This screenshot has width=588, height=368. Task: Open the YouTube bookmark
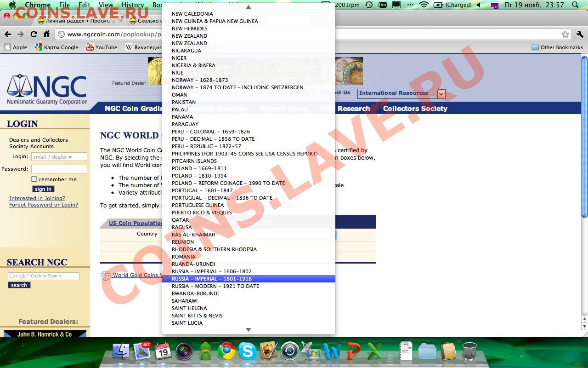102,47
